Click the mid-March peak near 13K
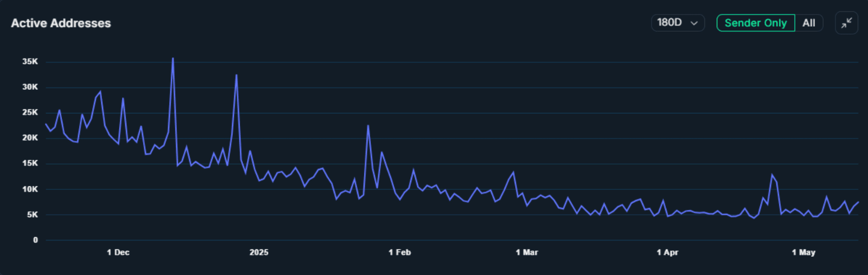This screenshot has height=275, width=868. (513, 173)
